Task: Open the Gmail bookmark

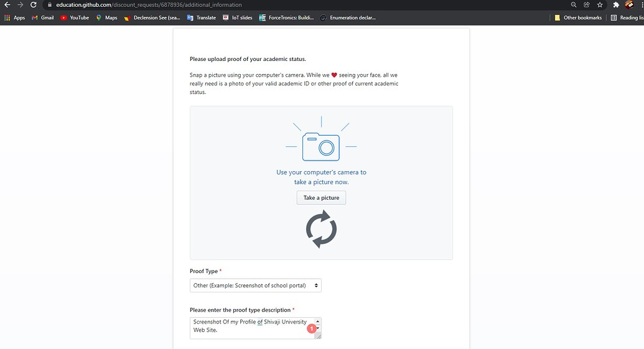Action: coord(43,17)
